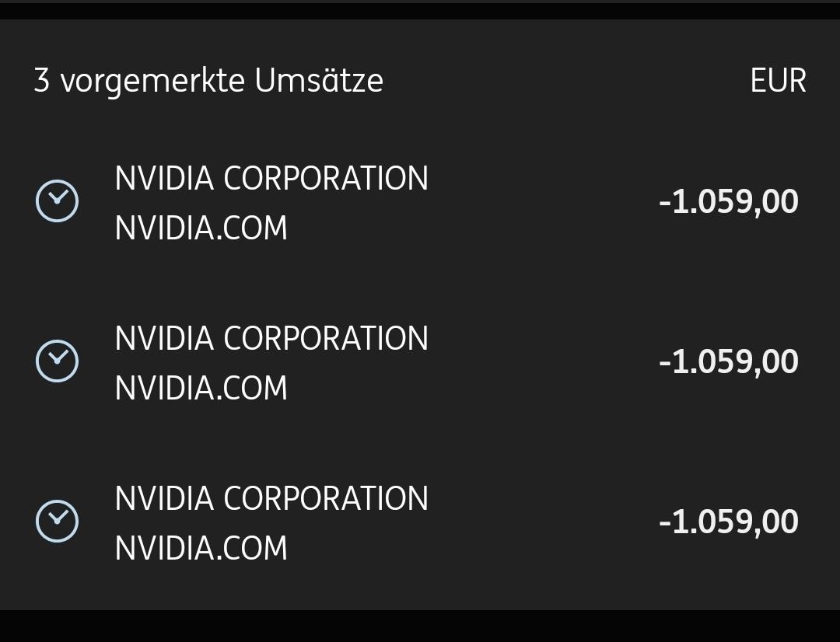Click the black strip below the transactions
This screenshot has height=642, width=840.
click(420, 626)
